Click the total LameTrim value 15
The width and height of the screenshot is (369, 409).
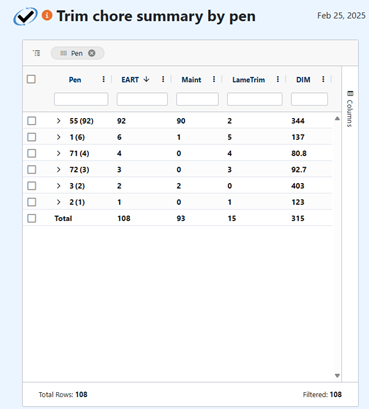pyautogui.click(x=232, y=218)
